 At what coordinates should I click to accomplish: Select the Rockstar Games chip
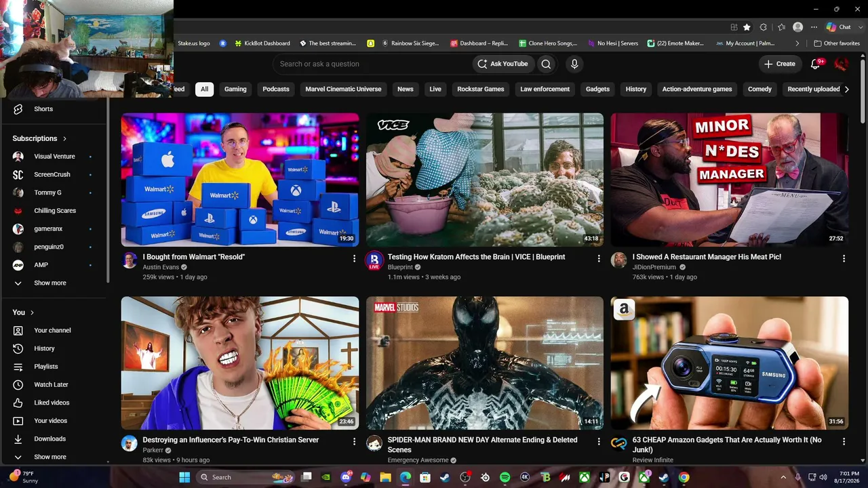tap(481, 89)
